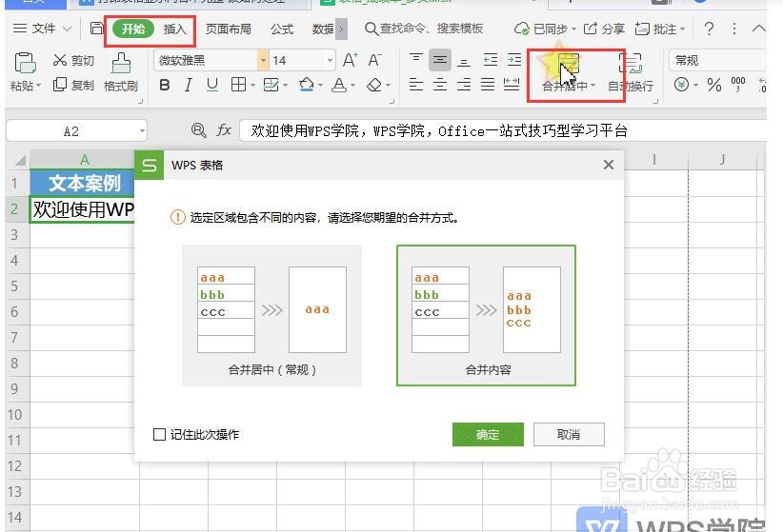
Task: Click the bottom align icon
Action: (464, 61)
